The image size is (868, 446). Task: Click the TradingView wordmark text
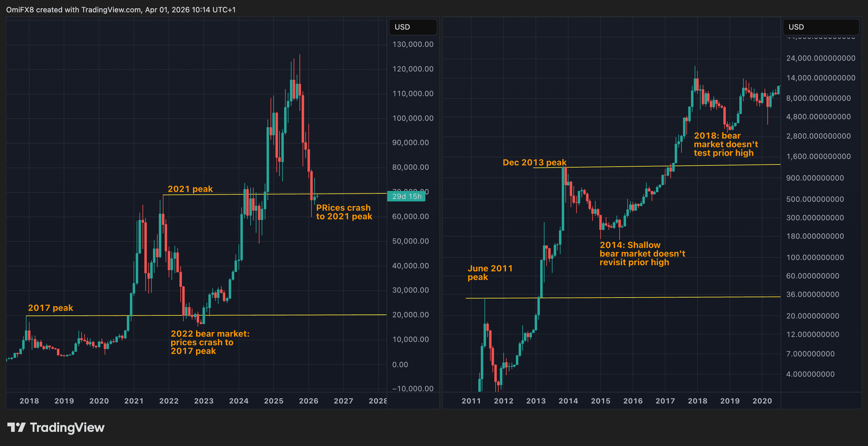(67, 428)
